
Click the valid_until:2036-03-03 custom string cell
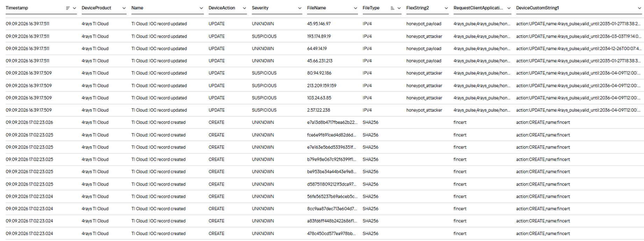(x=579, y=36)
